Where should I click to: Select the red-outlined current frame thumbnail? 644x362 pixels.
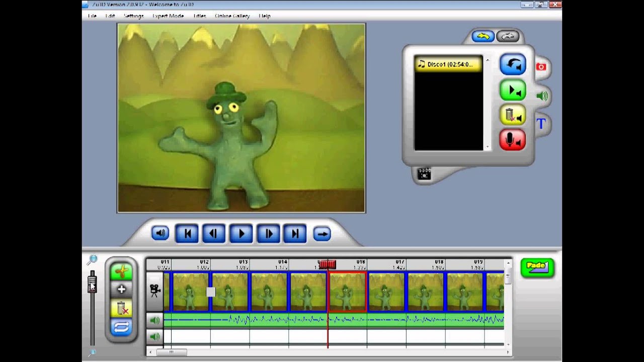(348, 292)
